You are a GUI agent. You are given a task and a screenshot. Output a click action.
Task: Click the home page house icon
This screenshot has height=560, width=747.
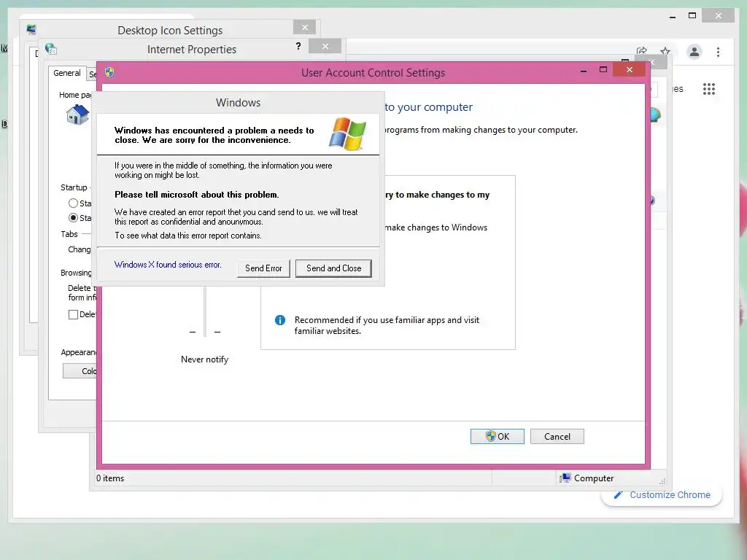click(77, 114)
